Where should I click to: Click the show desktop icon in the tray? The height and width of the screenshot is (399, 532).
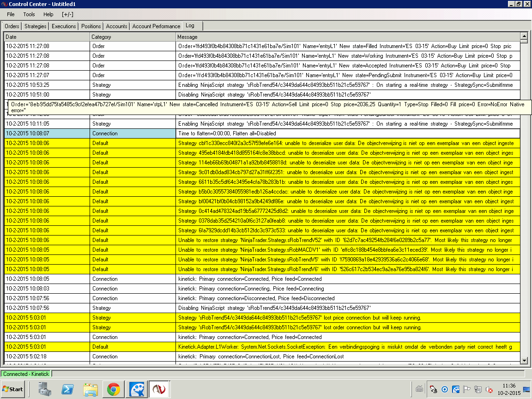pyautogui.click(x=526, y=389)
